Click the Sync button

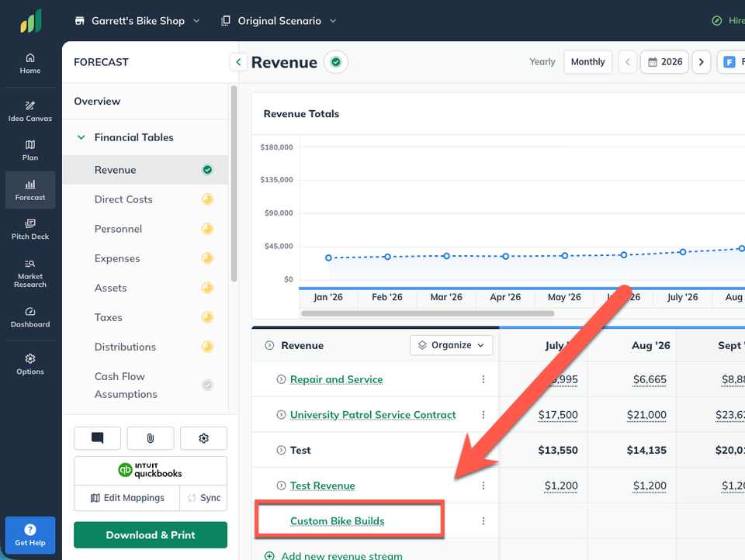click(204, 498)
